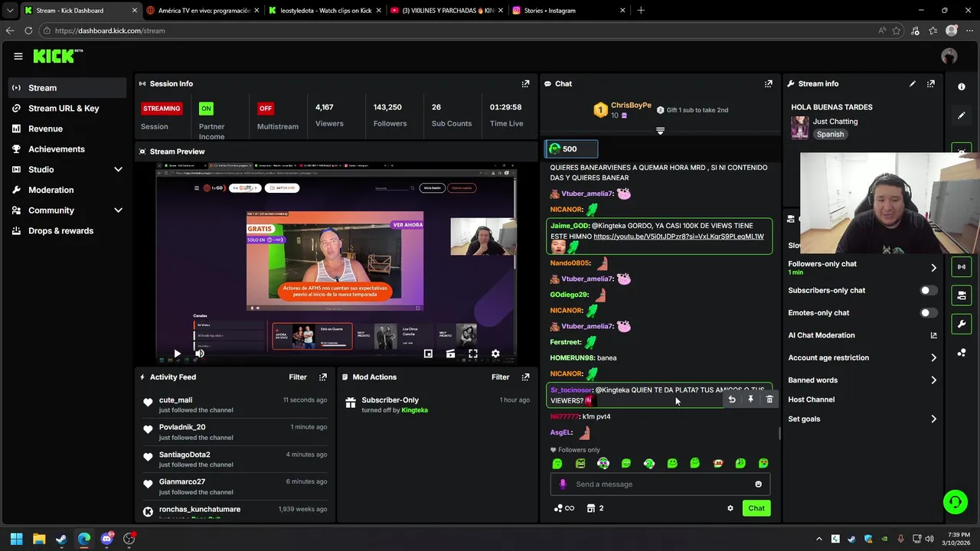This screenshot has height=551, width=980.
Task: Pin Sr_tocinosor's chat message
Action: (750, 399)
